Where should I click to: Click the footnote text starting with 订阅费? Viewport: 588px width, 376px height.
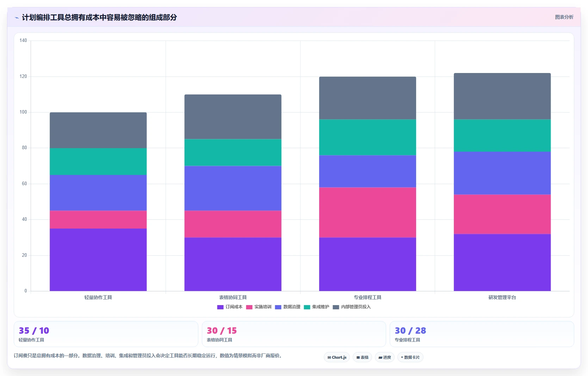click(x=148, y=356)
